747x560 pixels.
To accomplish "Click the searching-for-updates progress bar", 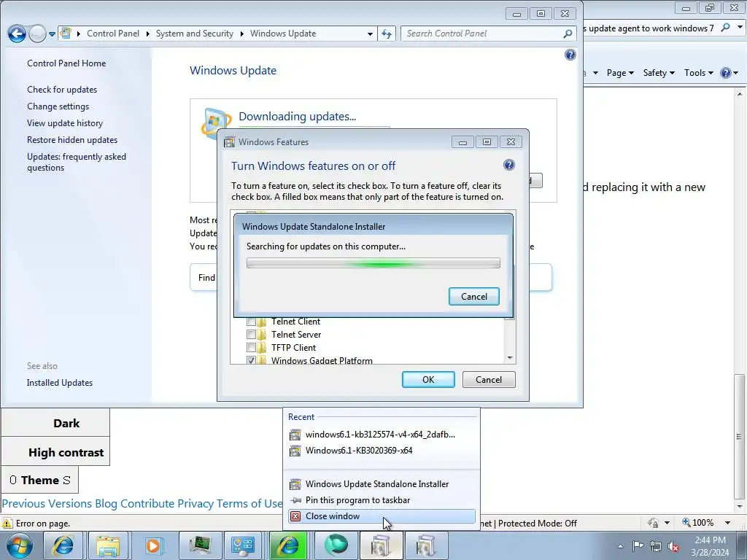I will click(x=373, y=262).
